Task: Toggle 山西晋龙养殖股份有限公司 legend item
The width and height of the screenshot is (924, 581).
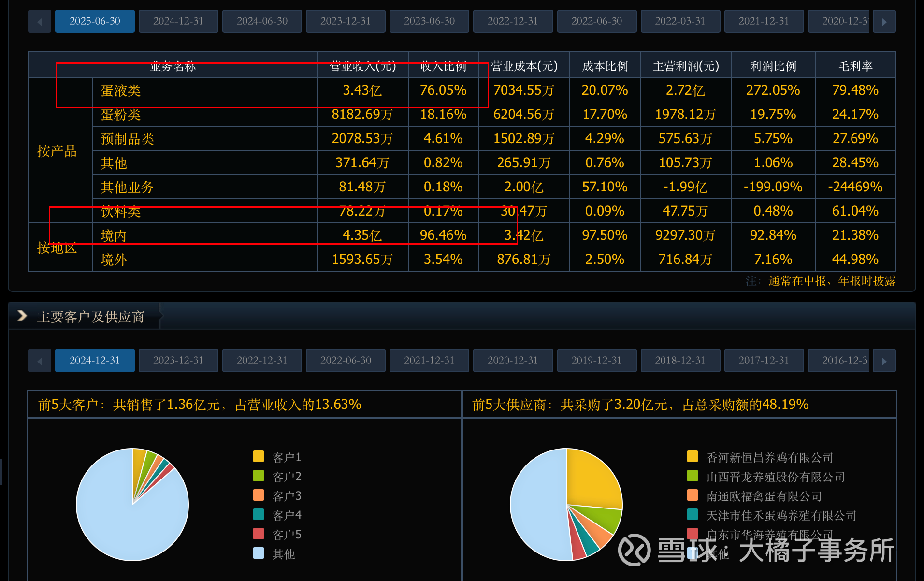Action: click(x=775, y=477)
